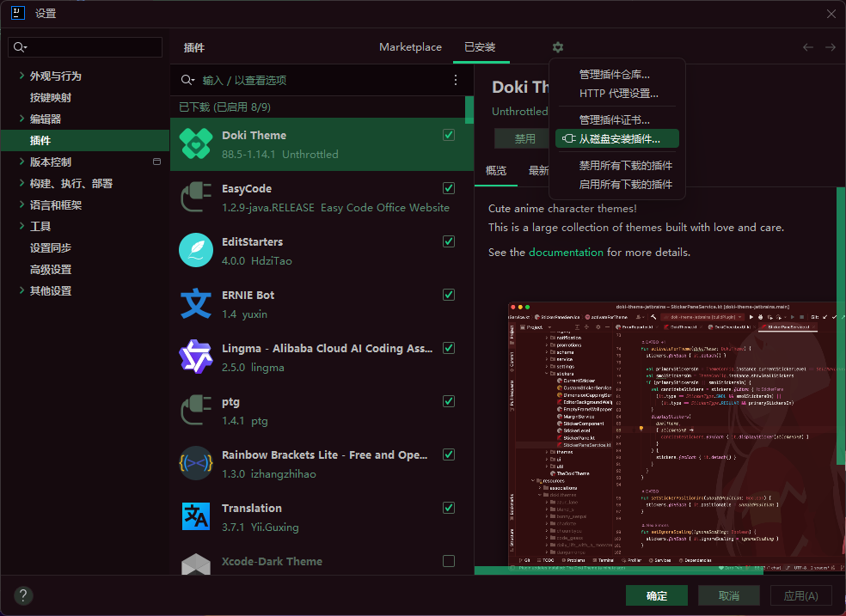Expand the 其他设置 tree node
Screen dimensions: 846x616
coord(21,290)
